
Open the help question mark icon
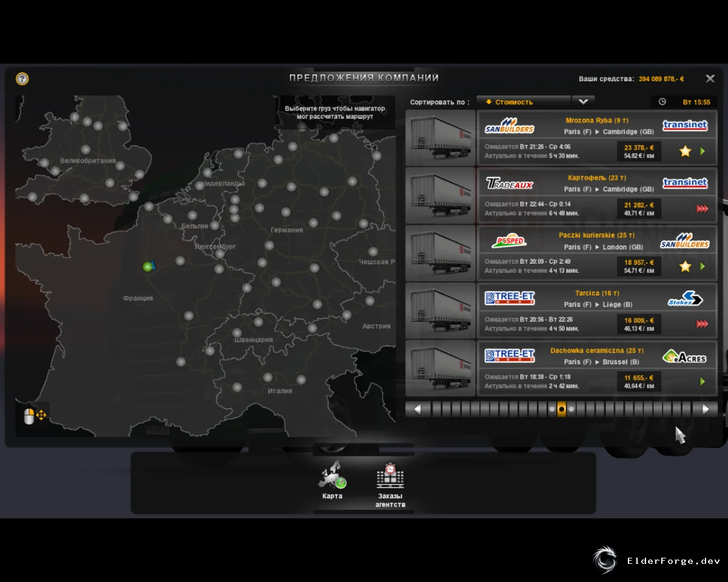tap(22, 79)
